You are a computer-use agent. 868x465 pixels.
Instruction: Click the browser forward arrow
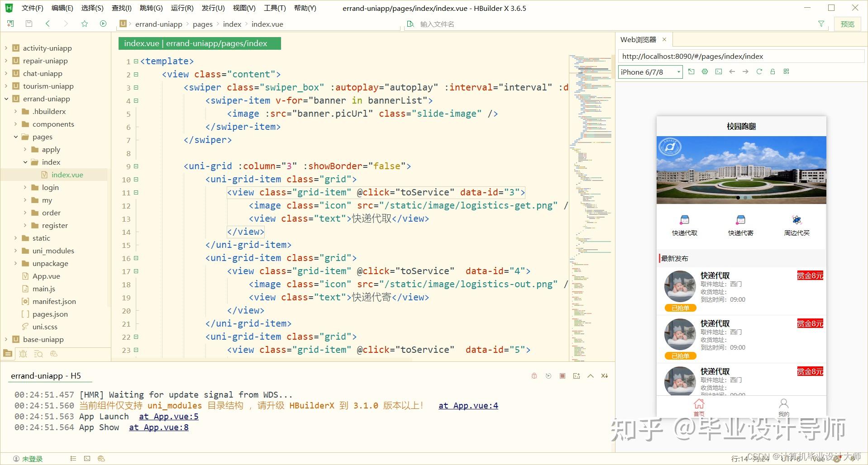tap(745, 71)
